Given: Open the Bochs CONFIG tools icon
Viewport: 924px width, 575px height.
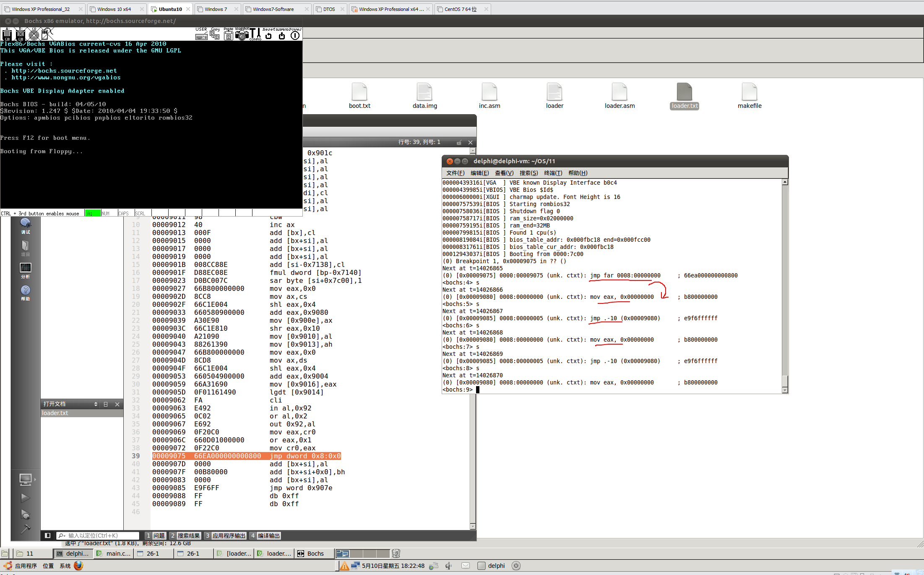Looking at the screenshot, I should (x=255, y=35).
